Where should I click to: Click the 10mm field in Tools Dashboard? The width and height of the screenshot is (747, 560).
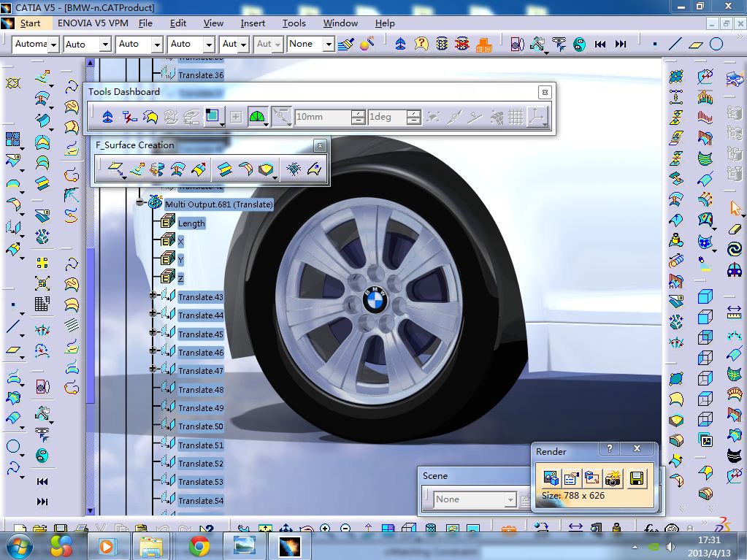click(323, 117)
